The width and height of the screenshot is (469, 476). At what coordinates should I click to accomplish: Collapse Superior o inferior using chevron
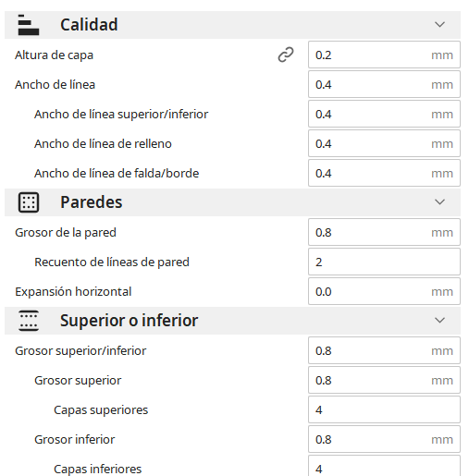point(439,320)
